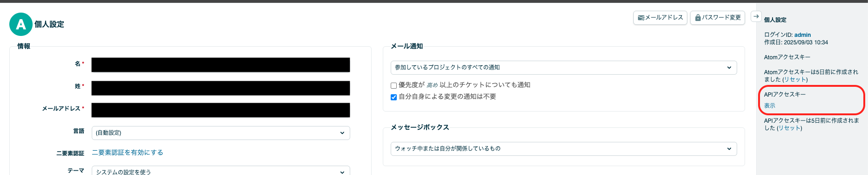Click the envelope icon for メールアドレス

[x=641, y=18]
